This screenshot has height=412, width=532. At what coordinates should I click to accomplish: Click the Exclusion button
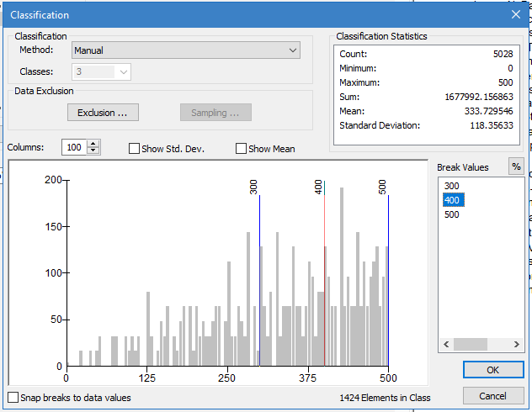(103, 113)
